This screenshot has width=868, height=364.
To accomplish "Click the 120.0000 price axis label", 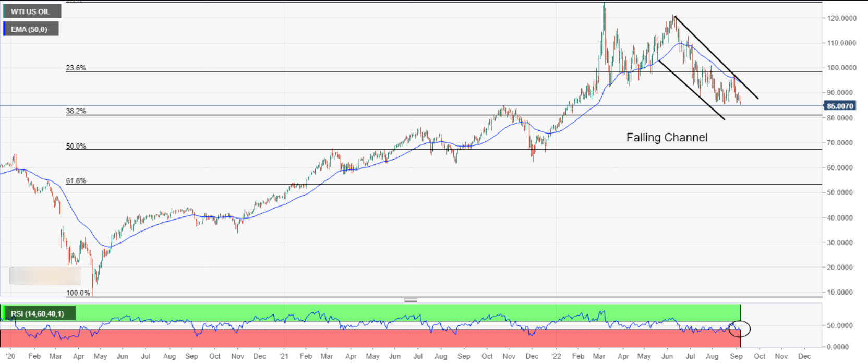I will (x=841, y=18).
